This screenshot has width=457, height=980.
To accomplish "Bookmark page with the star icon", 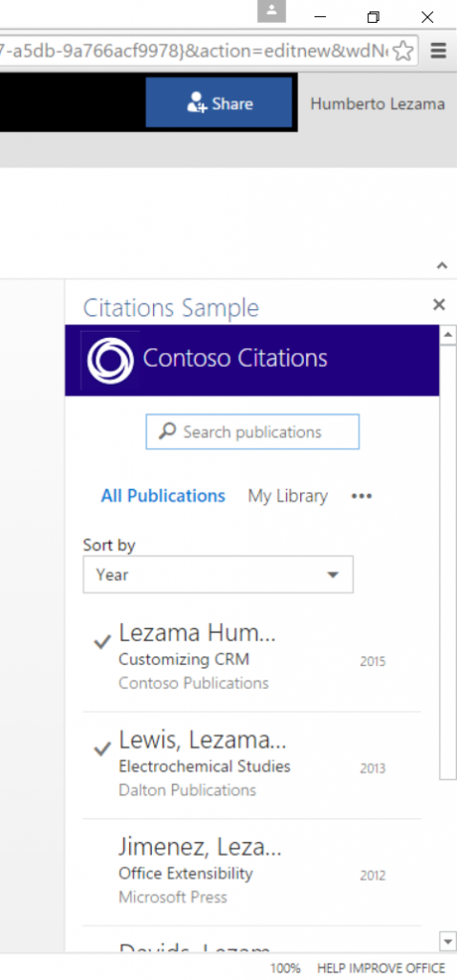I will 403,51.
